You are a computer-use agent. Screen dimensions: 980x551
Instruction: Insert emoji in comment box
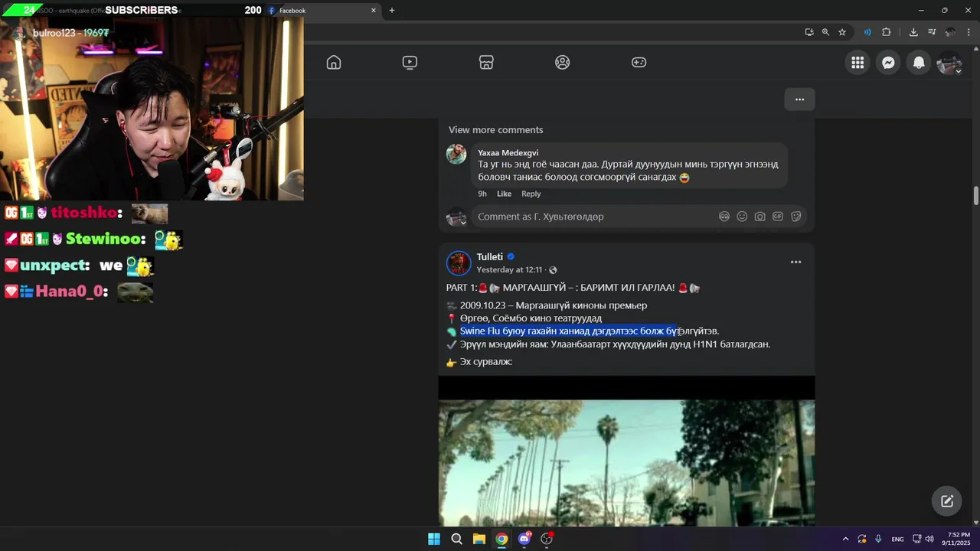click(x=742, y=217)
